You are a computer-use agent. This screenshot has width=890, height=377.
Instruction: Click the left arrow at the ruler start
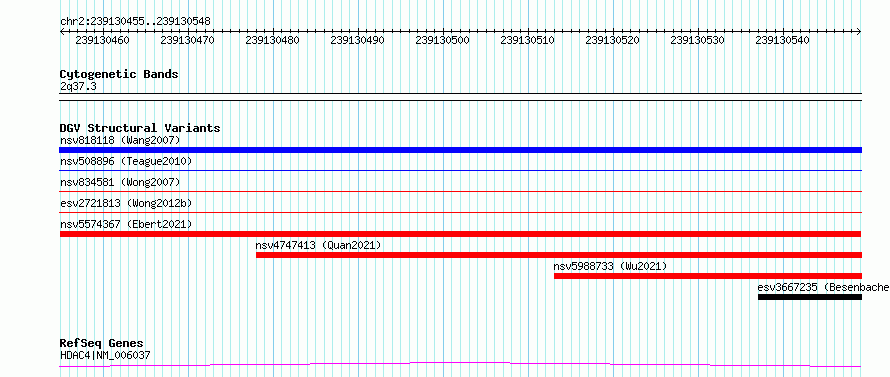(x=62, y=32)
